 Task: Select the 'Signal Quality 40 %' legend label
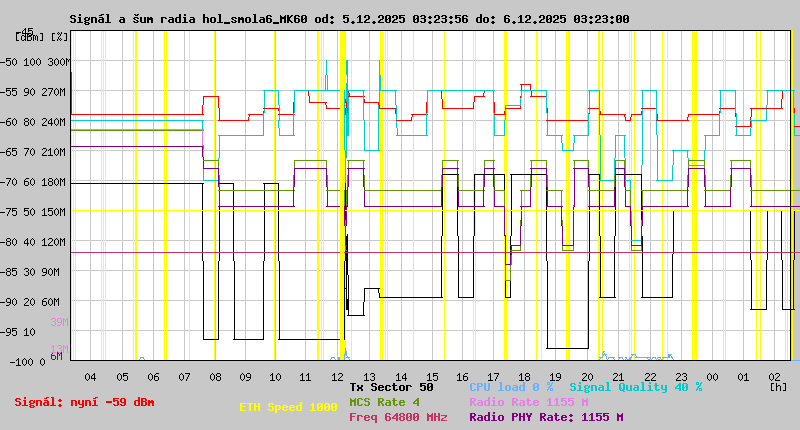[636, 386]
